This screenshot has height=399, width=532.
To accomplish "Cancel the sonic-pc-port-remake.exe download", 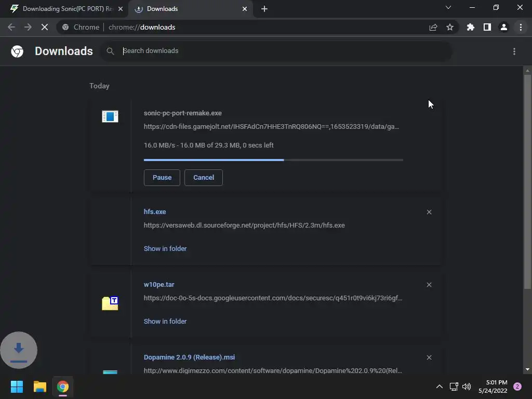I will click(204, 178).
